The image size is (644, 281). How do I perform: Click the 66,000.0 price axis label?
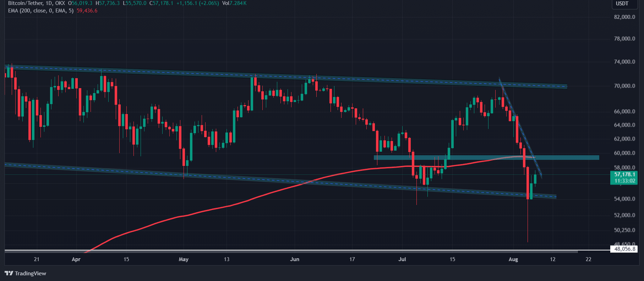[x=624, y=112]
